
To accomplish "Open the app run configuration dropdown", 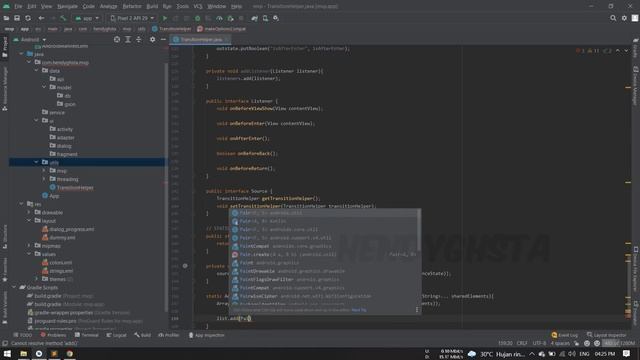I will [87, 18].
